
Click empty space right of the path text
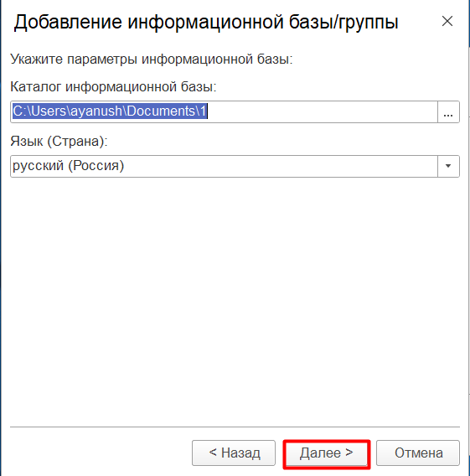pyautogui.click(x=322, y=111)
